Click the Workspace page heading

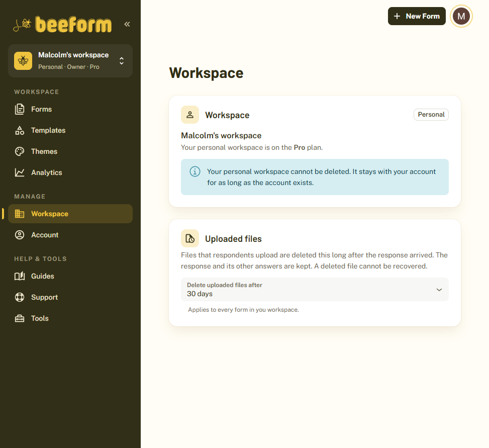point(206,73)
